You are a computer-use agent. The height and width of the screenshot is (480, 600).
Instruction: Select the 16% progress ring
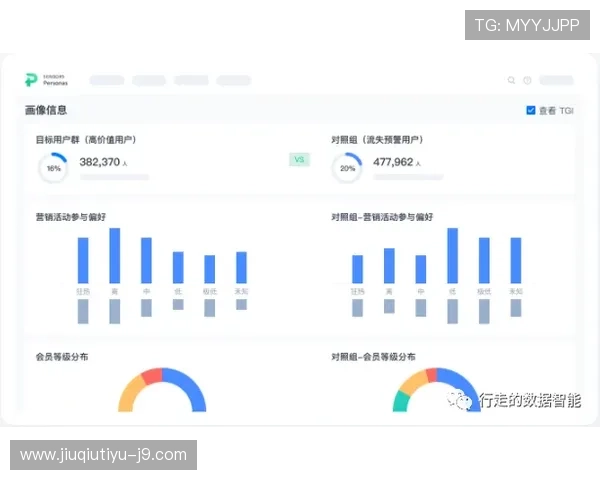53,168
